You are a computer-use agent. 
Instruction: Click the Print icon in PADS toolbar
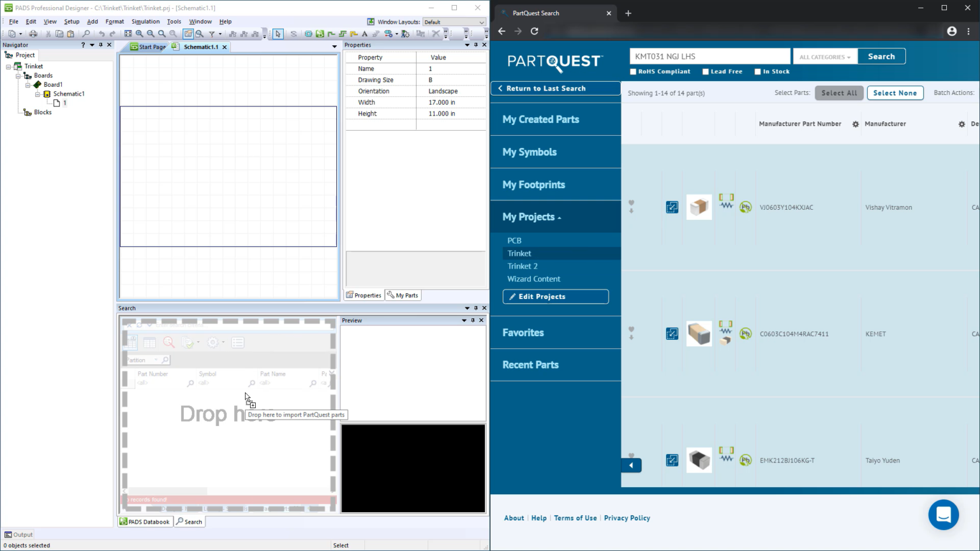coord(32,33)
